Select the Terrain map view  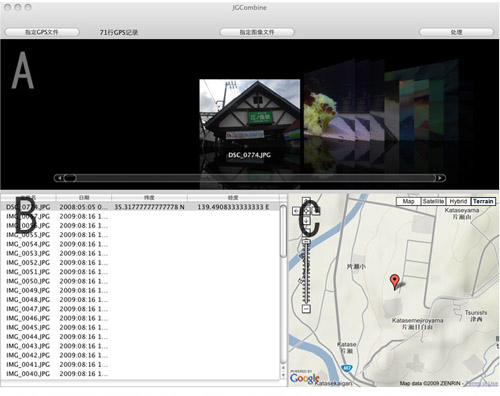pos(483,201)
